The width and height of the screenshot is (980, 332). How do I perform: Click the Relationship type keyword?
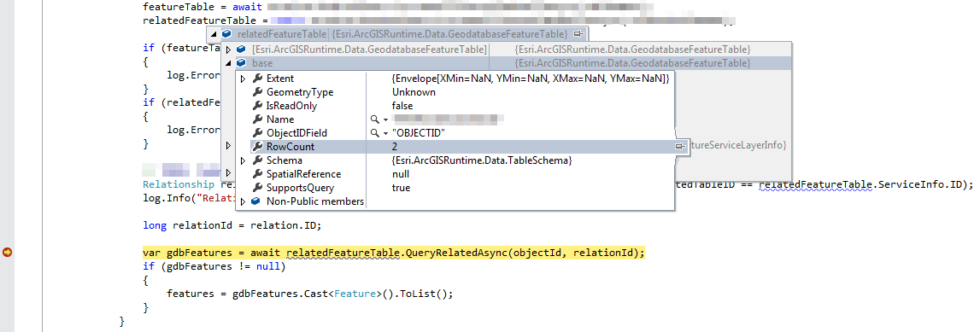pos(179,184)
